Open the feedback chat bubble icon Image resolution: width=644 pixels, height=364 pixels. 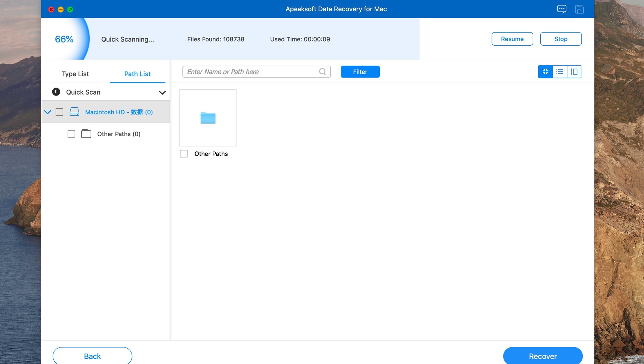click(561, 9)
